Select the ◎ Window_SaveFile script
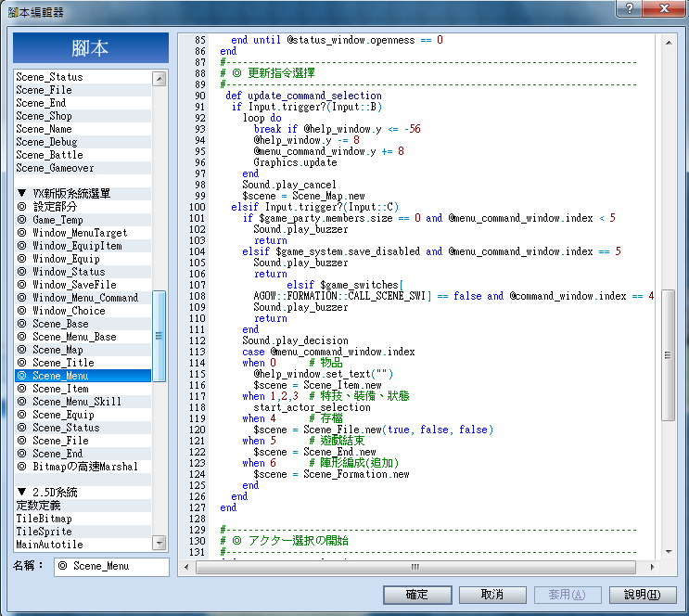Screen dimensions: 689x616 point(83,285)
